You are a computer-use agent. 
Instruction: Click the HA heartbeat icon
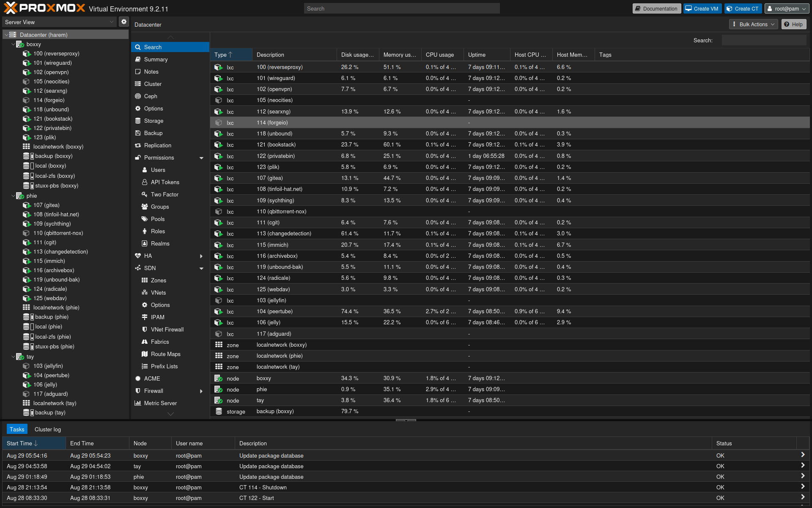coord(138,256)
